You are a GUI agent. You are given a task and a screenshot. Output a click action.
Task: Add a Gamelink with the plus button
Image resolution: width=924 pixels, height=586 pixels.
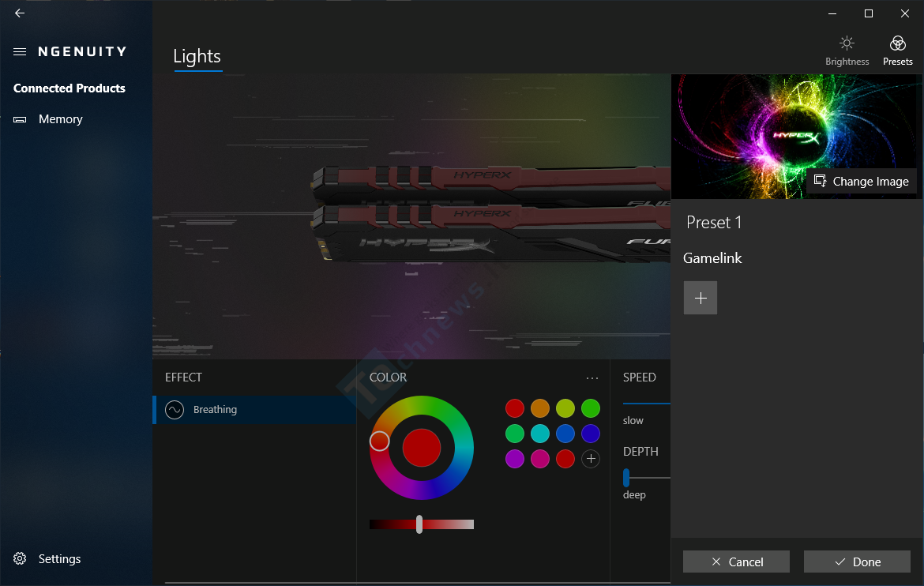click(700, 298)
